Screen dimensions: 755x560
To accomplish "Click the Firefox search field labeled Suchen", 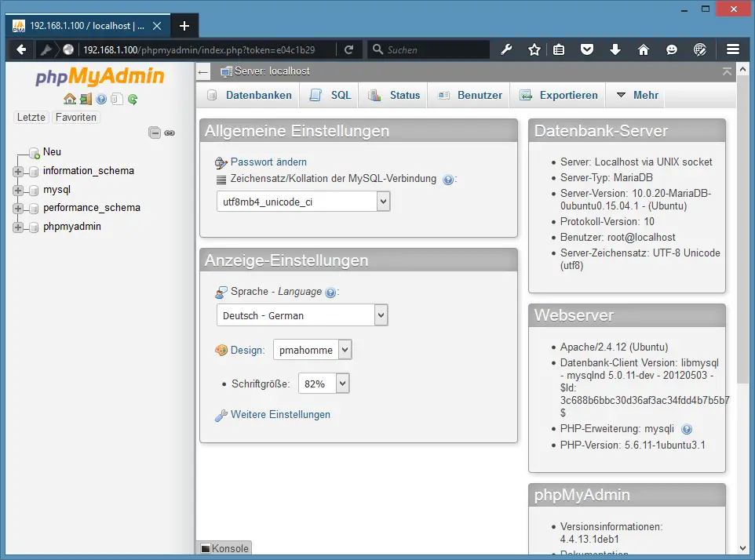I will pos(432,49).
